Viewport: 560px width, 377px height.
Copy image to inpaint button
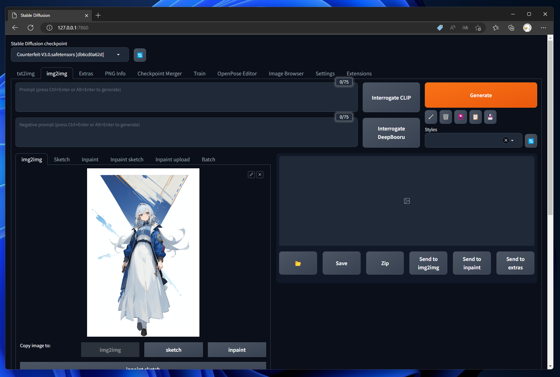(237, 350)
